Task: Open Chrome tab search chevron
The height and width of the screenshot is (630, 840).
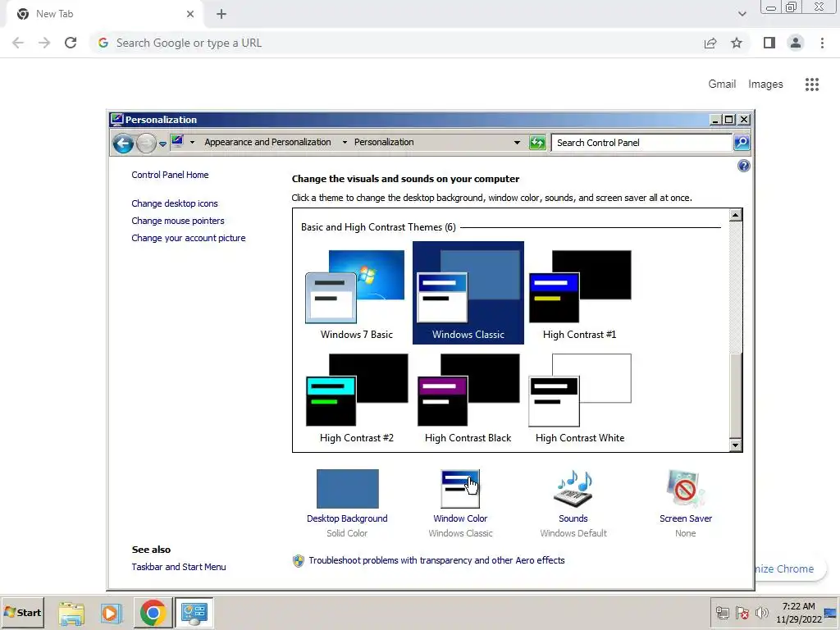Action: pos(742,14)
